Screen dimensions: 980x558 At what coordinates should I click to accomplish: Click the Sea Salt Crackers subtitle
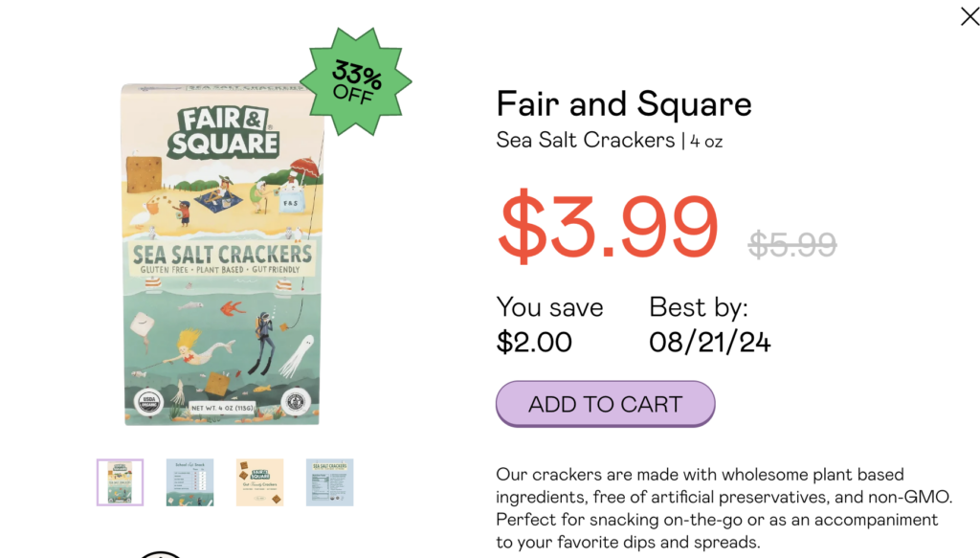[585, 141]
